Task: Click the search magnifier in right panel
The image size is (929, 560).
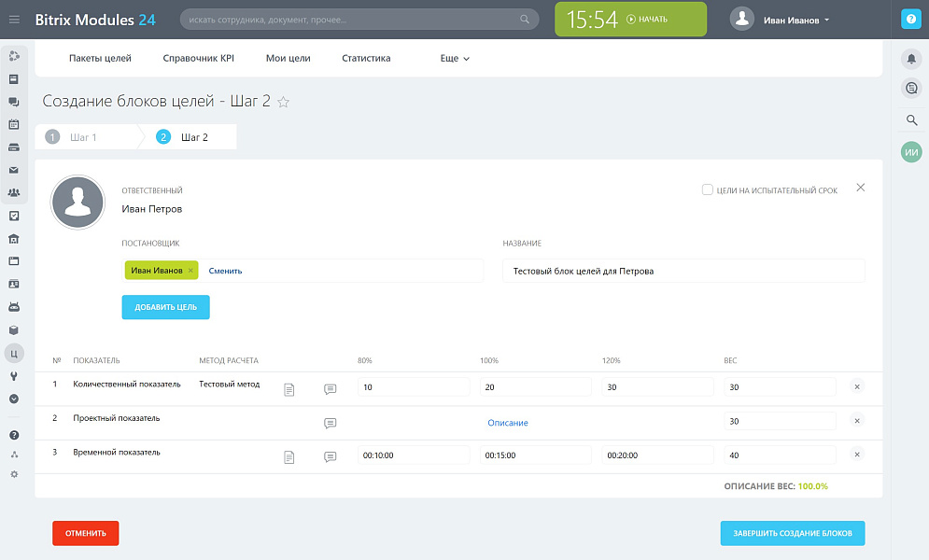Action: (x=911, y=120)
